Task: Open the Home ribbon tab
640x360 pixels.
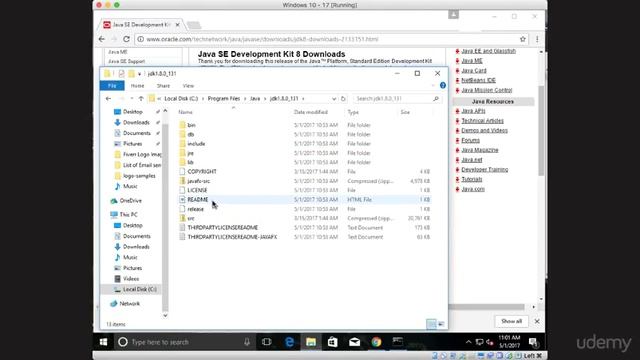Action: (x=138, y=86)
